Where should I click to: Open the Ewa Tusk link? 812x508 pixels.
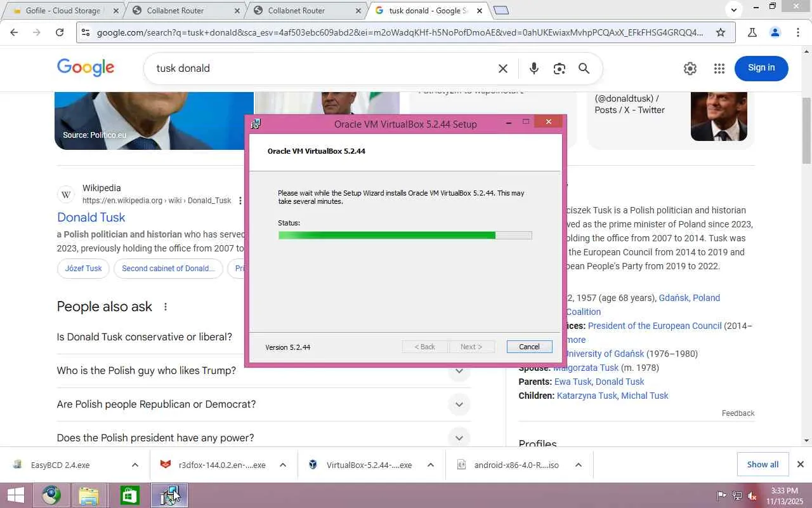[573, 382]
